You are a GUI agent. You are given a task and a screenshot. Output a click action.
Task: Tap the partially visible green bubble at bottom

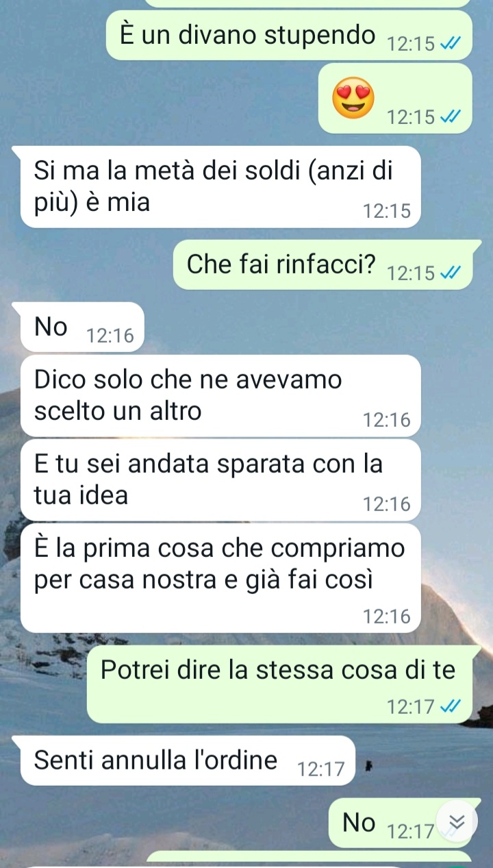point(309,858)
